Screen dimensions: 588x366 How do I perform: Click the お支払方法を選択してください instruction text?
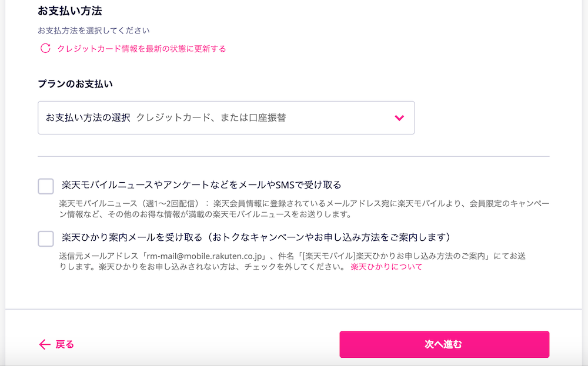pos(93,30)
